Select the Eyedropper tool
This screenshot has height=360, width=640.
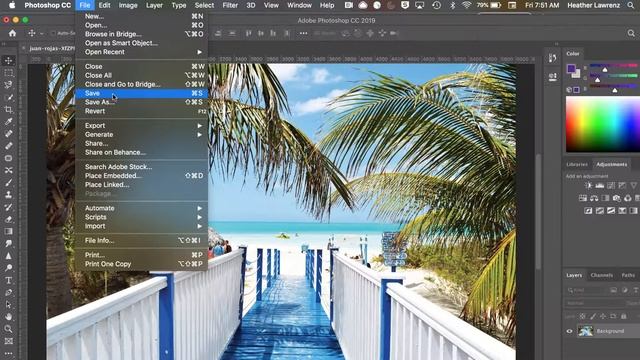point(8,122)
